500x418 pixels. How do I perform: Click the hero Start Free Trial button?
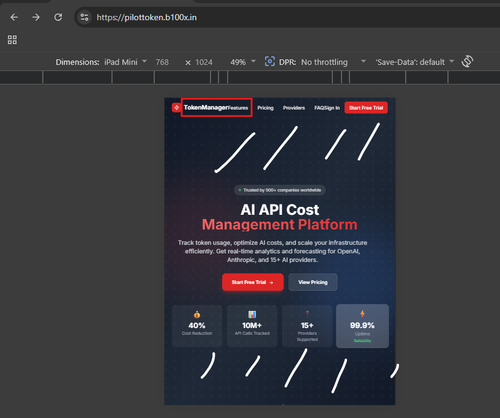pyautogui.click(x=253, y=282)
